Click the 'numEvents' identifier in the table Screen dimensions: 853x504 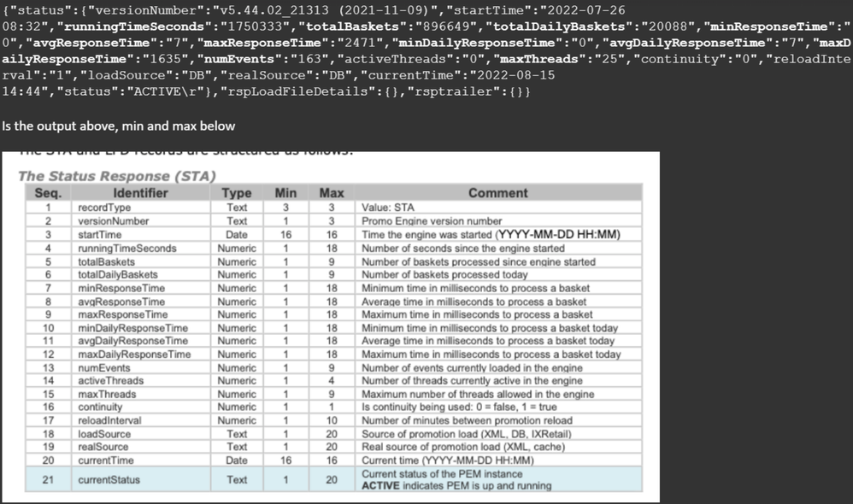coord(103,367)
